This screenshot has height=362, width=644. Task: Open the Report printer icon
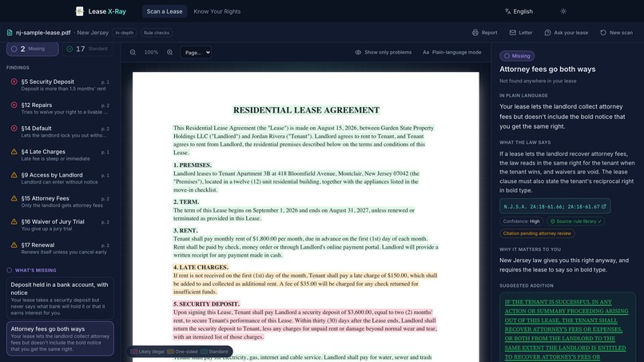tap(475, 33)
